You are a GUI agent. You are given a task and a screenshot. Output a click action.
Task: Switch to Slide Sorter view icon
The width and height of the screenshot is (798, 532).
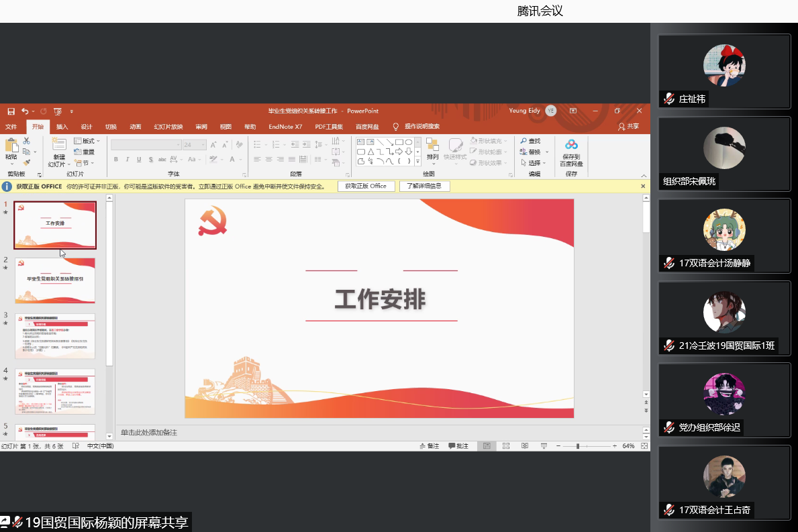click(x=506, y=446)
